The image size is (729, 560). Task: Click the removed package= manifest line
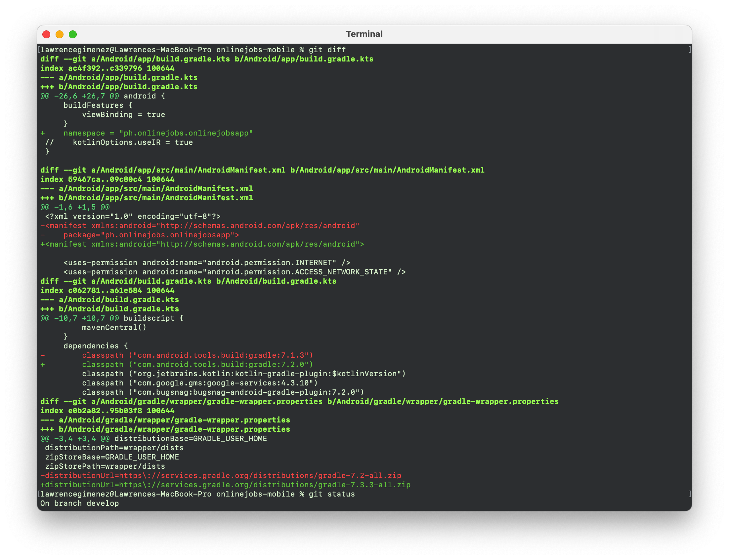pos(151,235)
